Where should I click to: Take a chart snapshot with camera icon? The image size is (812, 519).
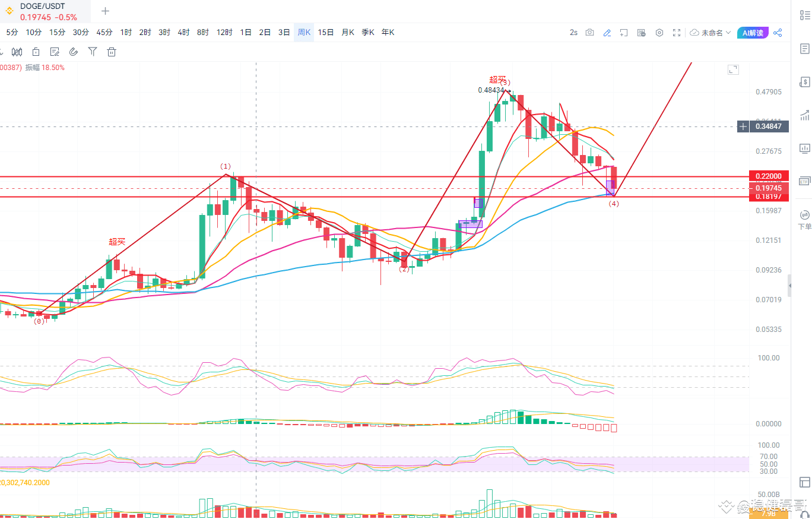tap(589, 33)
